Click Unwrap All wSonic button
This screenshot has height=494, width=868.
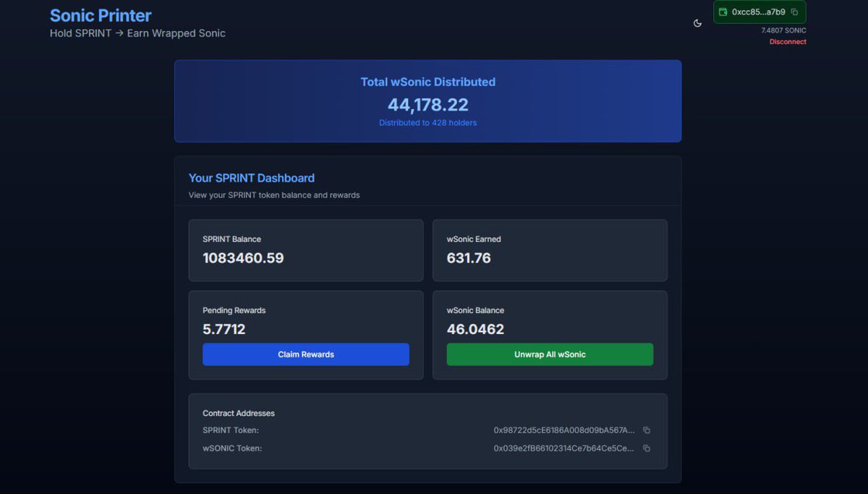(550, 354)
